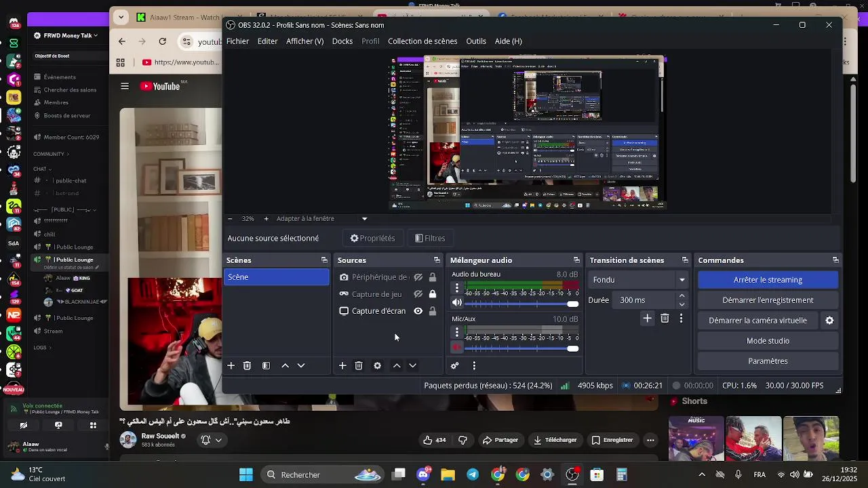Remove the scene transition with the trash icon
Screen dimensions: 868x488
(665, 318)
